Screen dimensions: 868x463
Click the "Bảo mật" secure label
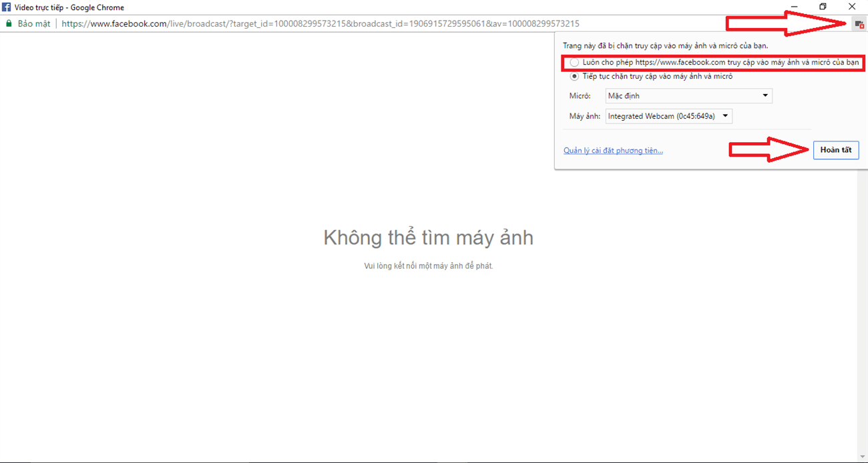tap(34, 23)
